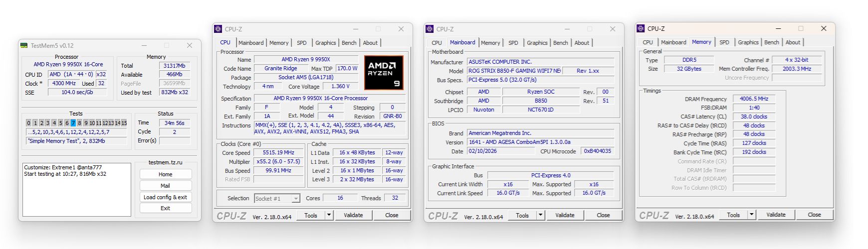Click the ROG STRIX B850-F model field
Image resolution: width=868 pixels, height=249 pixels.
pyautogui.click(x=514, y=71)
